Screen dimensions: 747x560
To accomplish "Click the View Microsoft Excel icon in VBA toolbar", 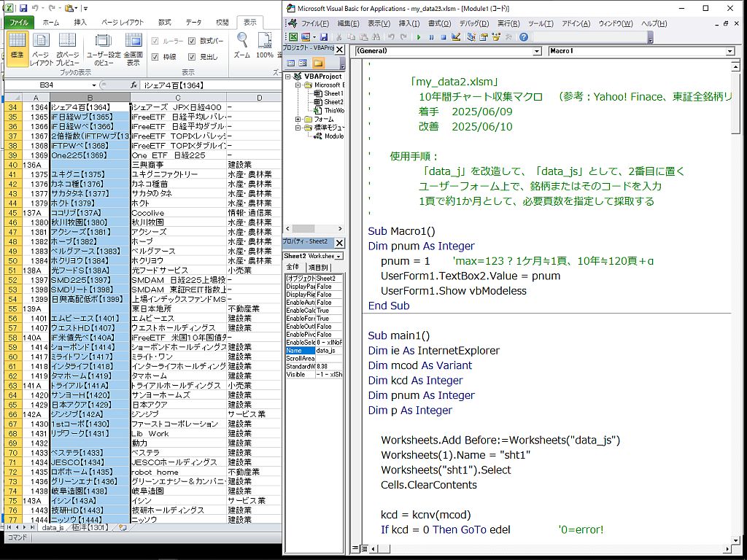I will pyautogui.click(x=293, y=36).
